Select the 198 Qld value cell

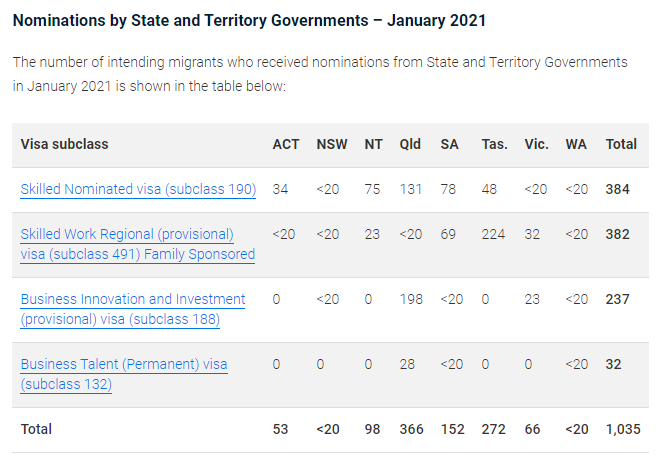410,299
